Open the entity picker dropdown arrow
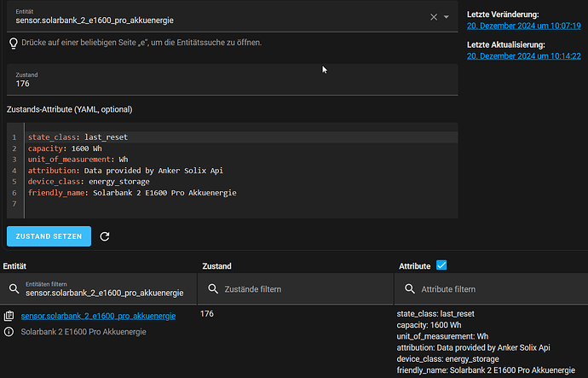The height and width of the screenshot is (378, 588). [447, 17]
